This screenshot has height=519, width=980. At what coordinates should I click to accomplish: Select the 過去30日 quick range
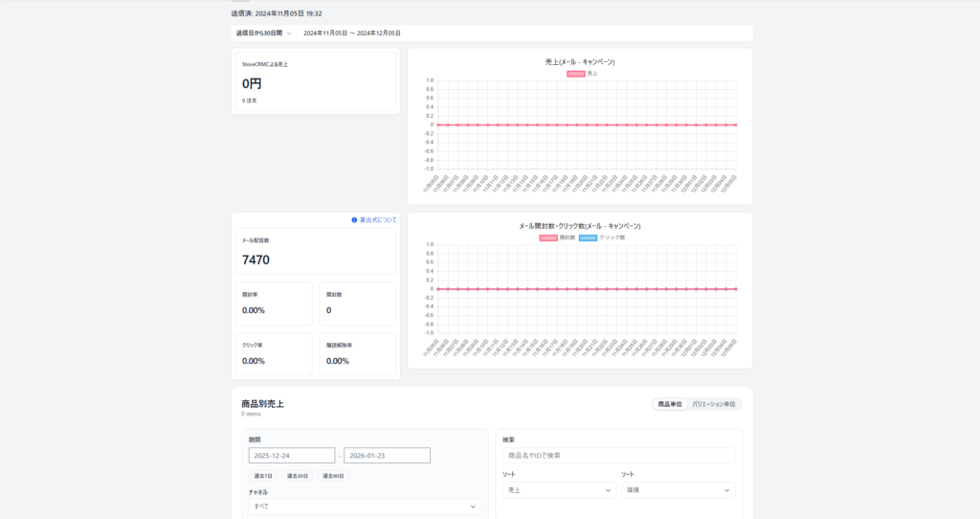click(298, 476)
